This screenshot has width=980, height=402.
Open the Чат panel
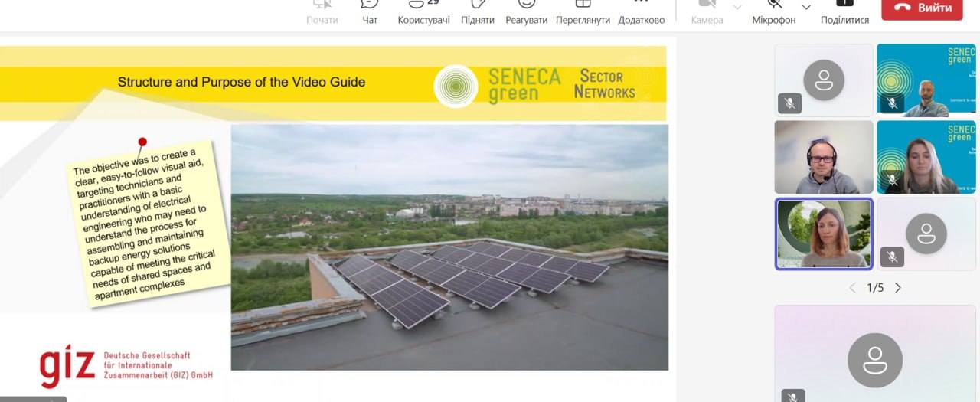pos(370,11)
